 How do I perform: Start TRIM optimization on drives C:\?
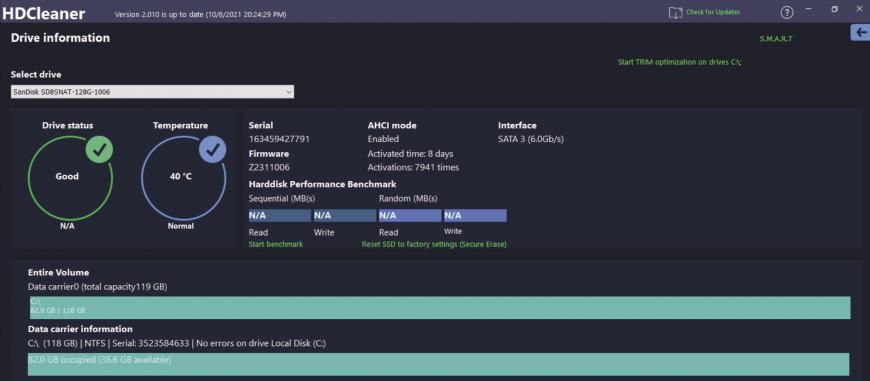[x=680, y=62]
